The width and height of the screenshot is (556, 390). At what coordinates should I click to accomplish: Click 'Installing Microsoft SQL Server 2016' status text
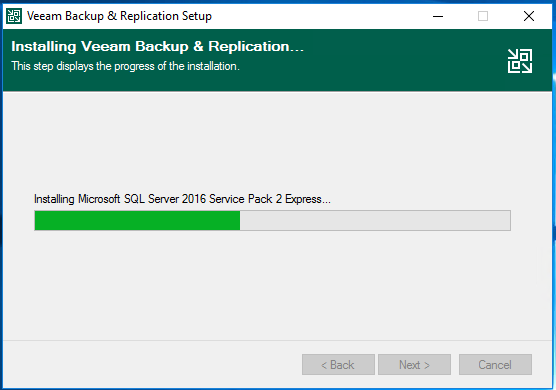point(182,199)
